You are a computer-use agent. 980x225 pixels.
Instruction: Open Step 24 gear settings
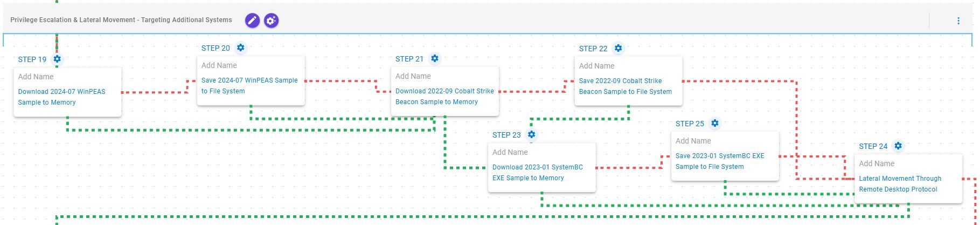[898, 146]
